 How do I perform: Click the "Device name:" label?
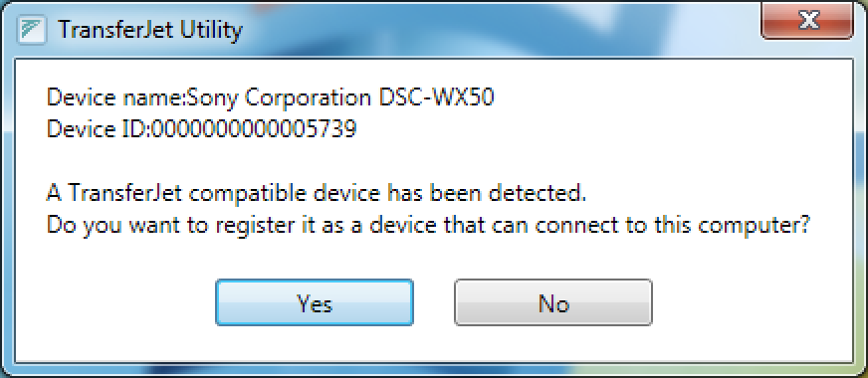(x=117, y=97)
